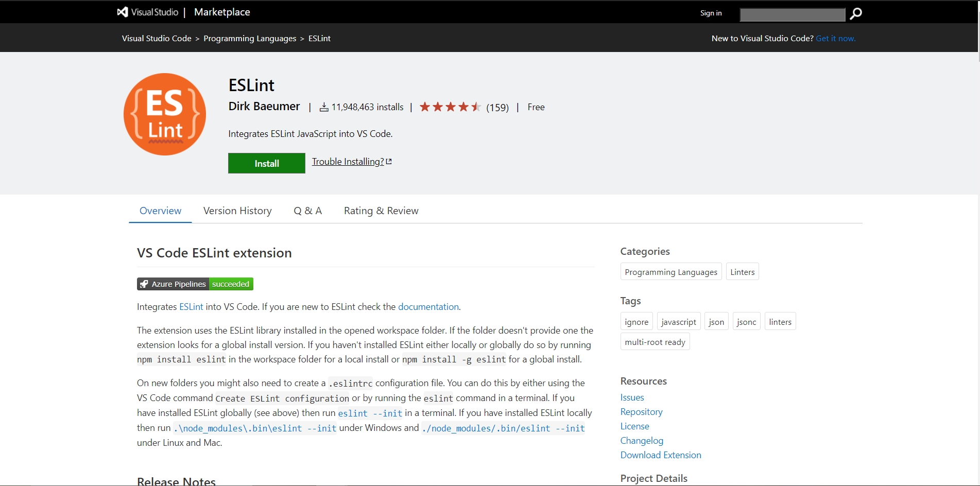Switch to the Overview tab
The width and height of the screenshot is (980, 486).
pyautogui.click(x=160, y=211)
